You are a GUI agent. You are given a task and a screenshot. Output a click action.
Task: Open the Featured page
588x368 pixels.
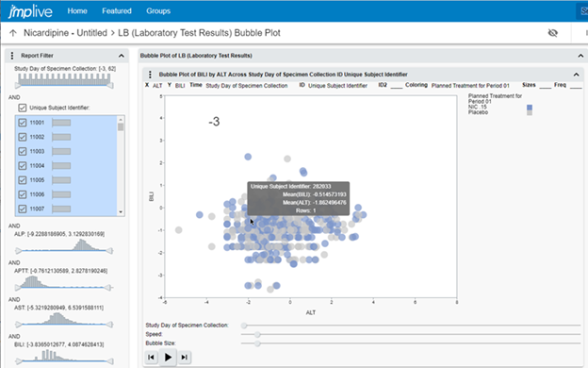117,11
